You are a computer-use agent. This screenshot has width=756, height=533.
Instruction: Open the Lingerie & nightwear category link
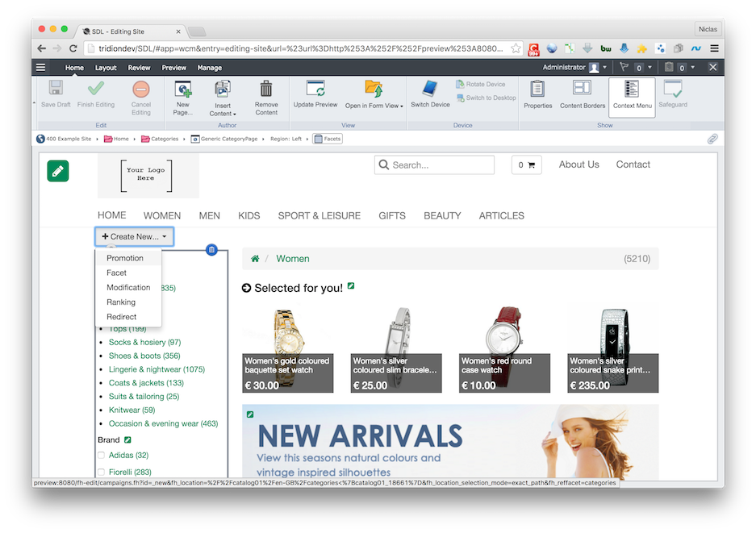(x=157, y=369)
